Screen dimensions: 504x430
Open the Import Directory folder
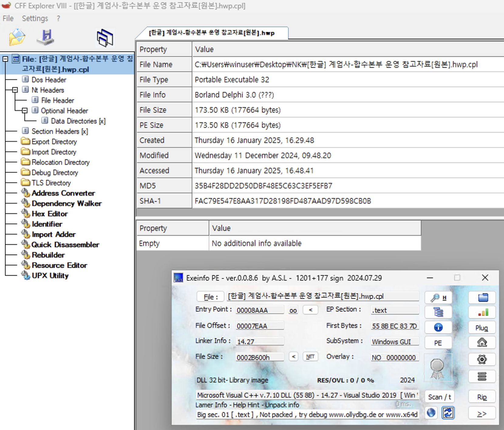pos(54,152)
